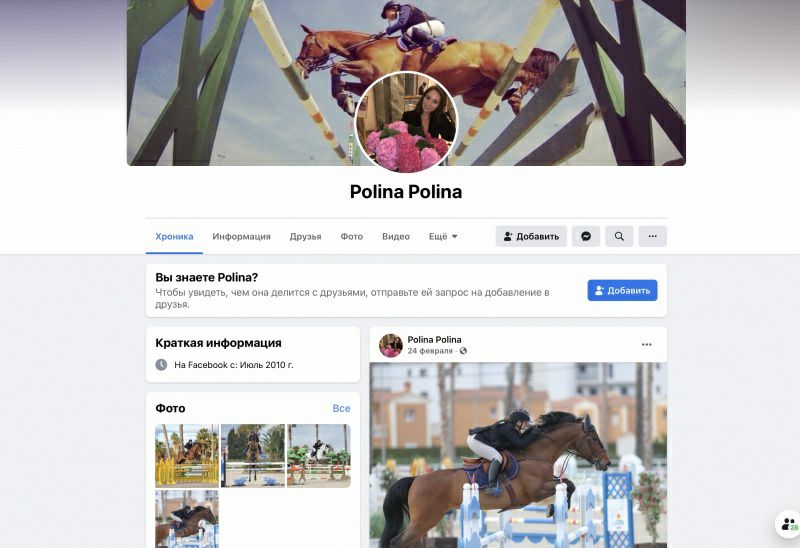Open the post's three-dot options menu
This screenshot has height=548, width=800.
coord(646,344)
